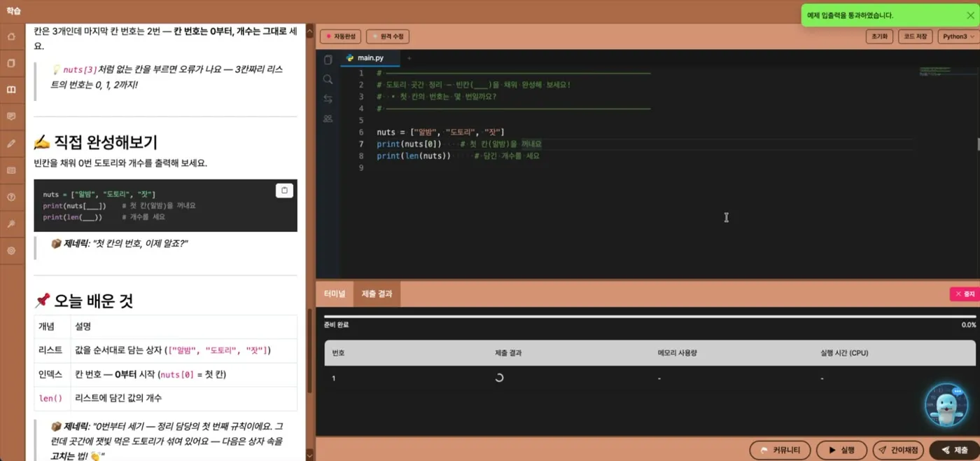Dismiss the green success notification
Viewport: 980px width, 461px height.
coord(970,15)
